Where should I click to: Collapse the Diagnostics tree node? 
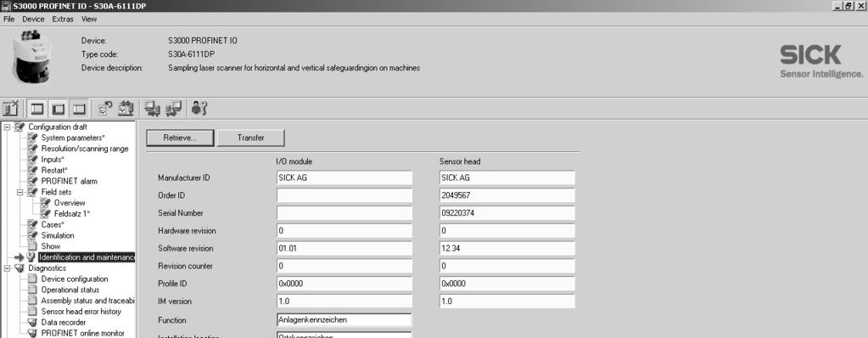coord(7,268)
